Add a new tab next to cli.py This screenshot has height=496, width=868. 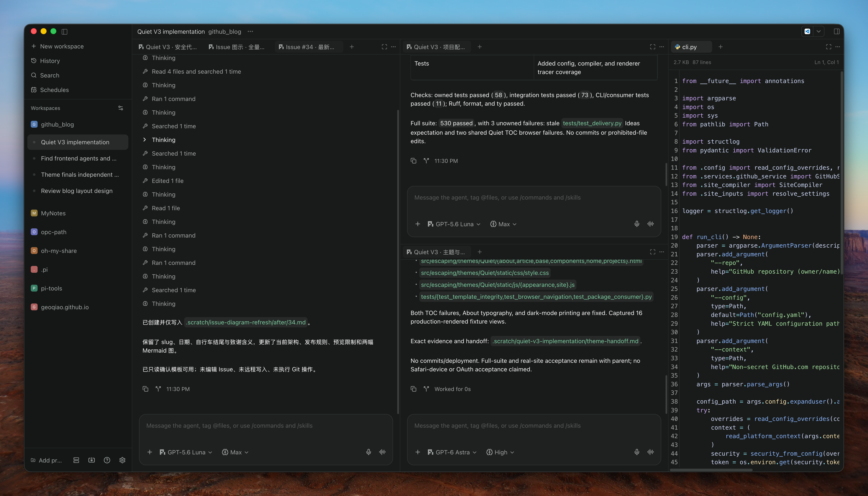(720, 47)
